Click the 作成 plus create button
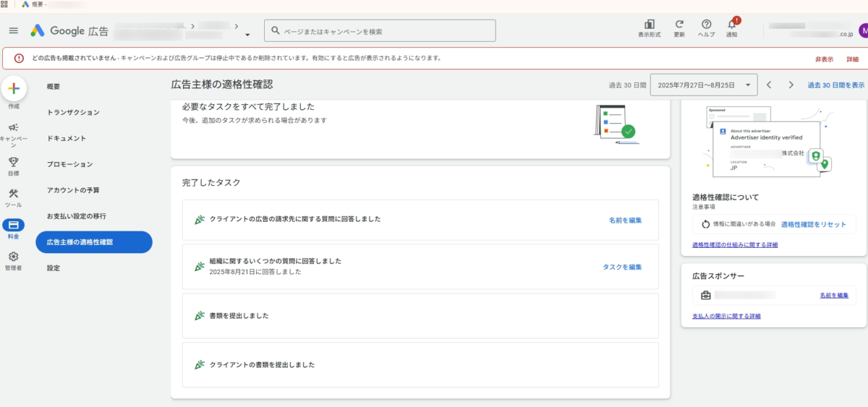The image size is (868, 407). 14,89
